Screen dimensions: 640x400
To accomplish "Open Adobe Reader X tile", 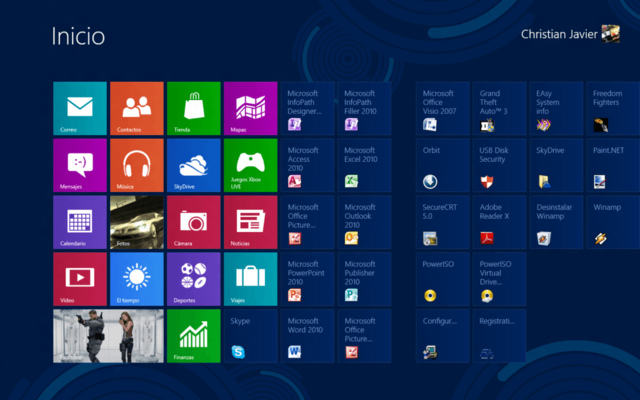I will tap(500, 222).
